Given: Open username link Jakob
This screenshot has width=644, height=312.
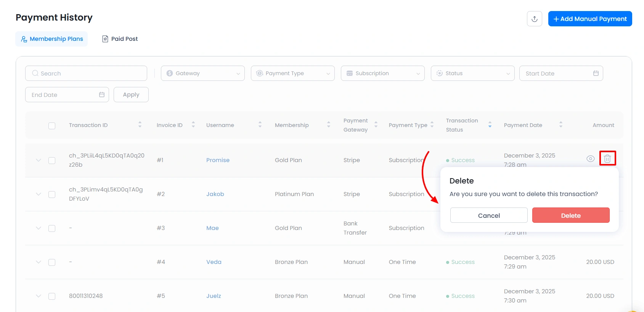Looking at the screenshot, I should (x=215, y=194).
